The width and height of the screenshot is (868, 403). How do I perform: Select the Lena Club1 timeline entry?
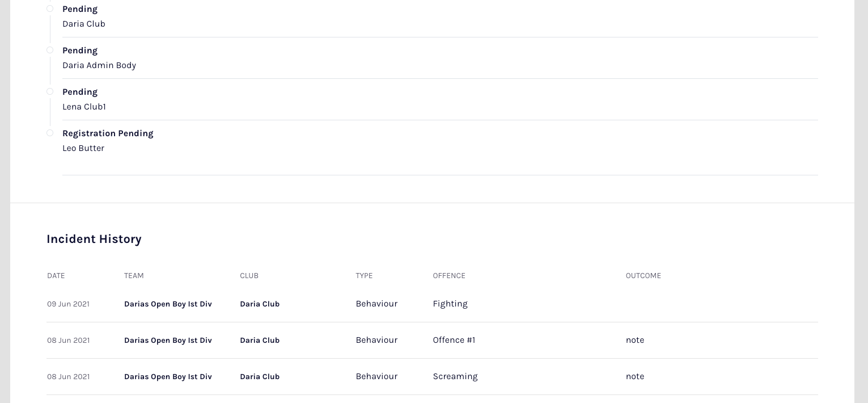pyautogui.click(x=84, y=107)
